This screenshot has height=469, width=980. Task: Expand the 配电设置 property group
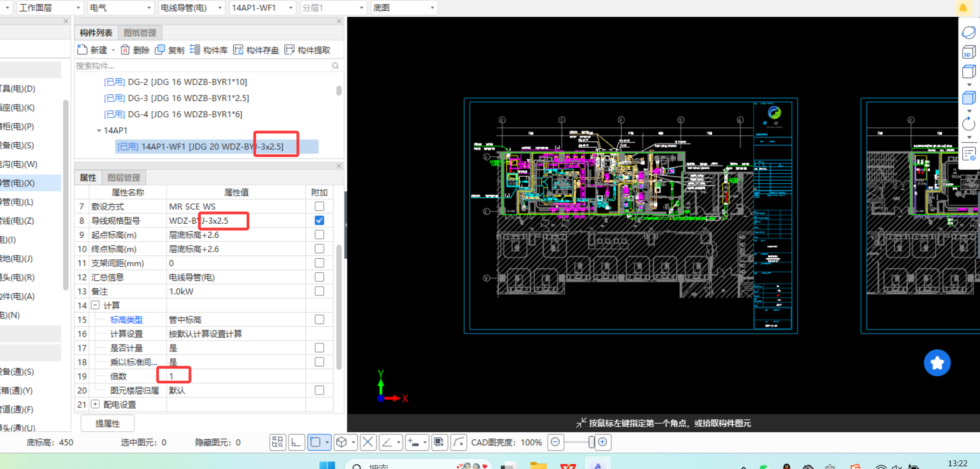(x=95, y=404)
